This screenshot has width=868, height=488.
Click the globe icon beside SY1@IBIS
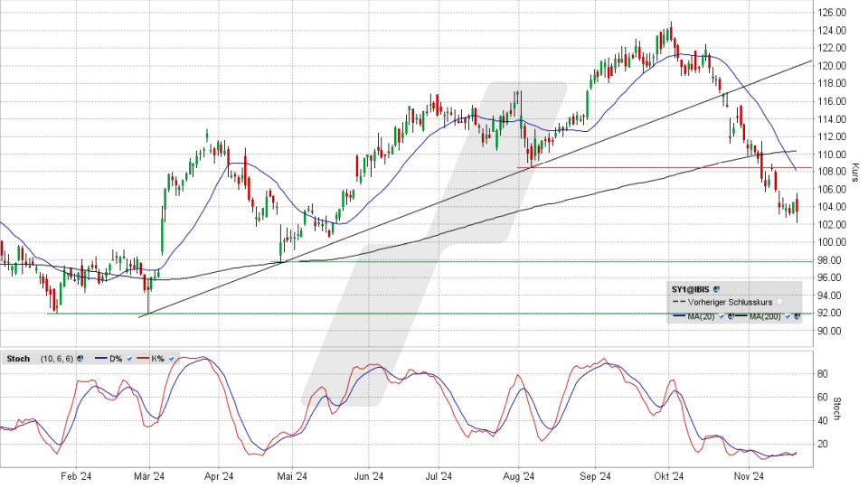(x=716, y=289)
